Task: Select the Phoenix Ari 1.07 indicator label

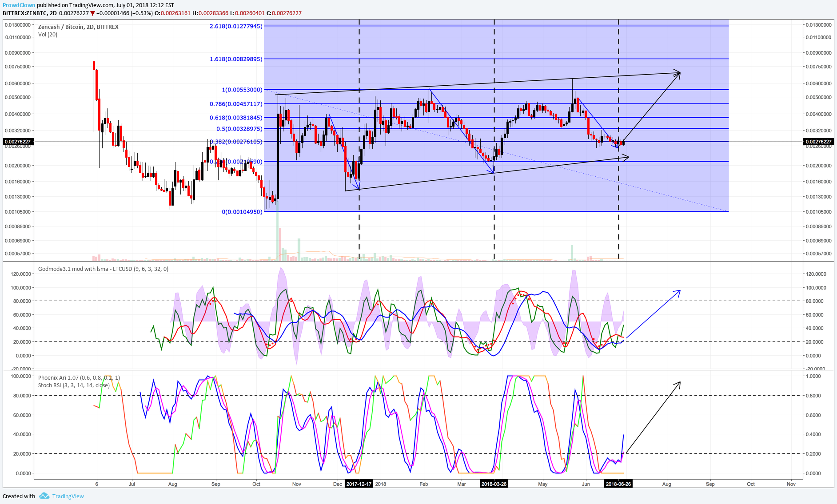Action: coord(79,378)
